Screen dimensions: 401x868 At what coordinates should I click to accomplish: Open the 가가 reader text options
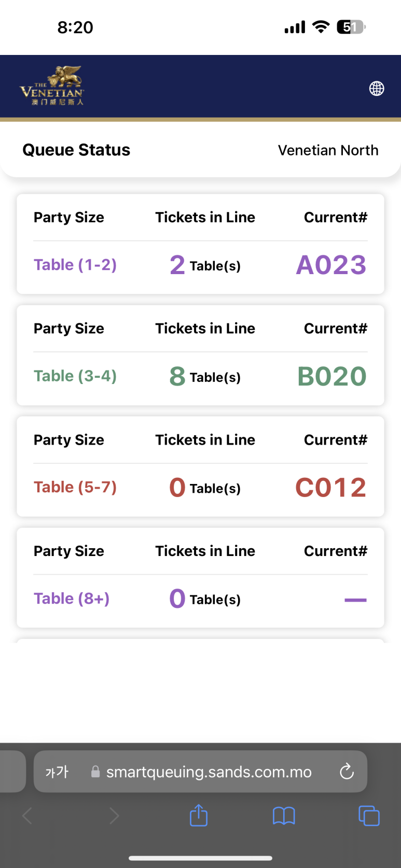57,772
